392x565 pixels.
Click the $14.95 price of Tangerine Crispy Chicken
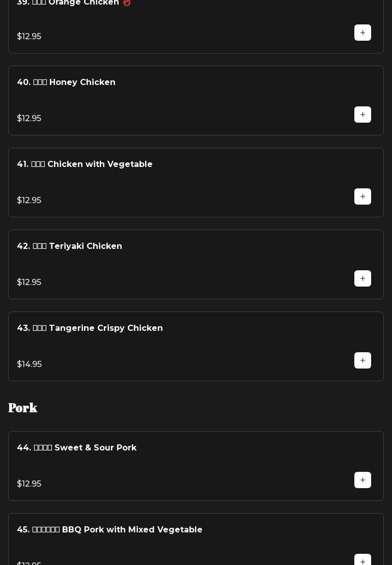(x=30, y=364)
